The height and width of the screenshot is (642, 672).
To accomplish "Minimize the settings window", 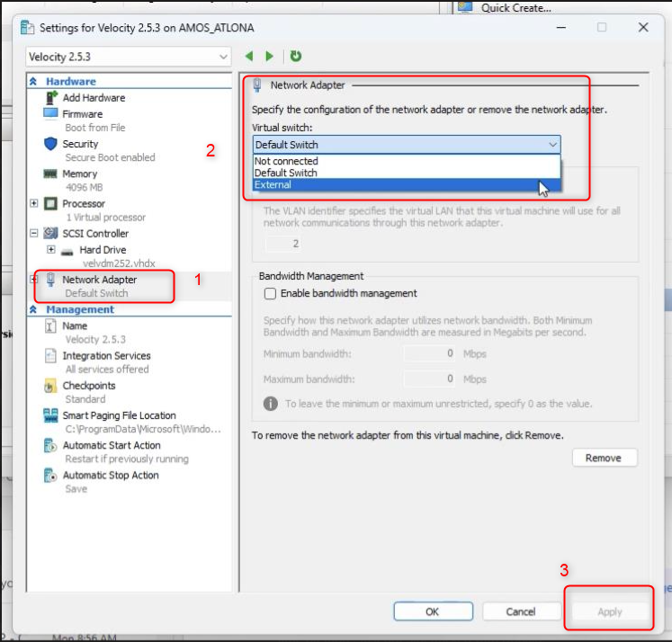I will coord(561,27).
